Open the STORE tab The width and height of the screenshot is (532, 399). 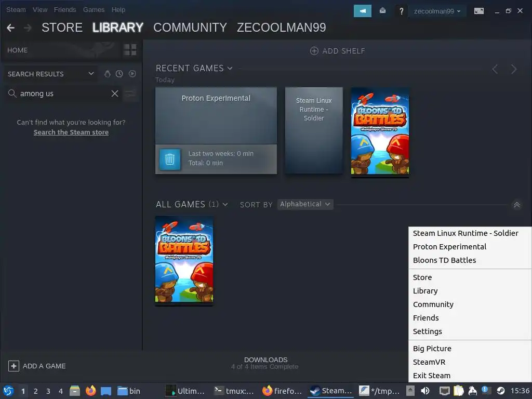point(62,28)
